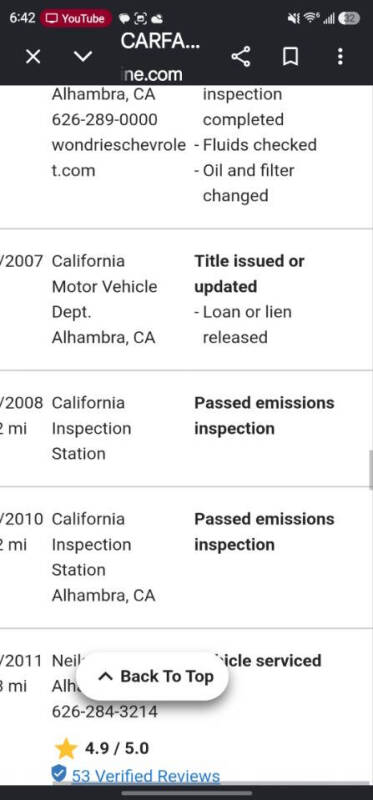The width and height of the screenshot is (373, 800).
Task: Tap the share icon in toolbar
Action: click(241, 56)
